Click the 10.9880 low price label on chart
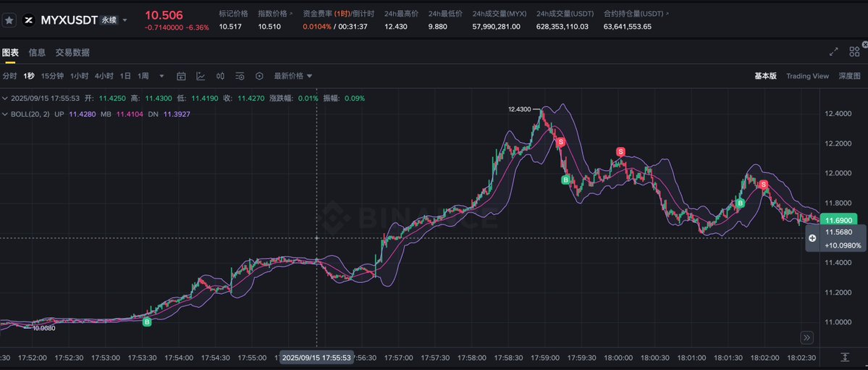 pyautogui.click(x=43, y=328)
